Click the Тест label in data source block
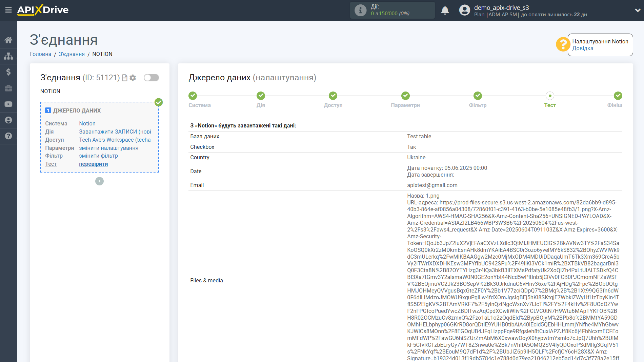Viewport: 644px width, 362px height. coord(51,164)
